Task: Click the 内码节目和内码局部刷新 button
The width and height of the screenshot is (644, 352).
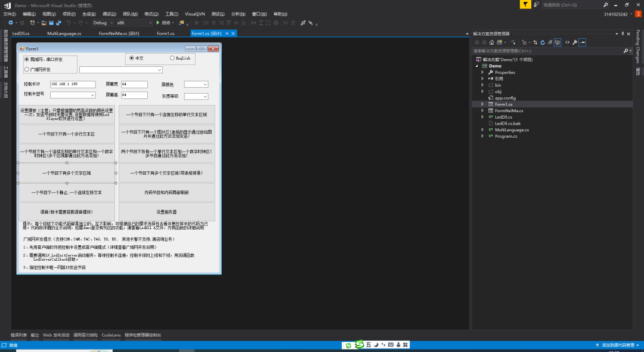Action: click(166, 192)
